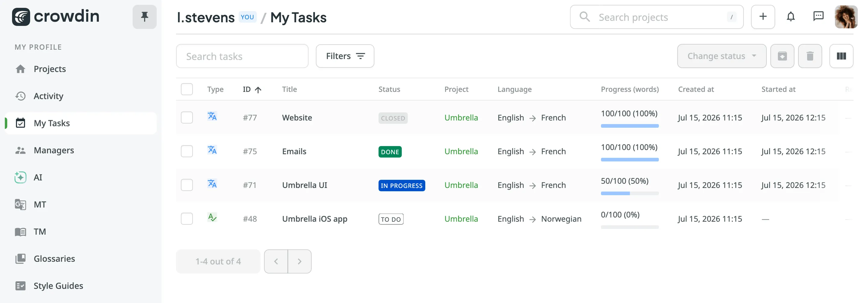The image size is (868, 303).
Task: Click the search magnifier icon
Action: (x=585, y=17)
